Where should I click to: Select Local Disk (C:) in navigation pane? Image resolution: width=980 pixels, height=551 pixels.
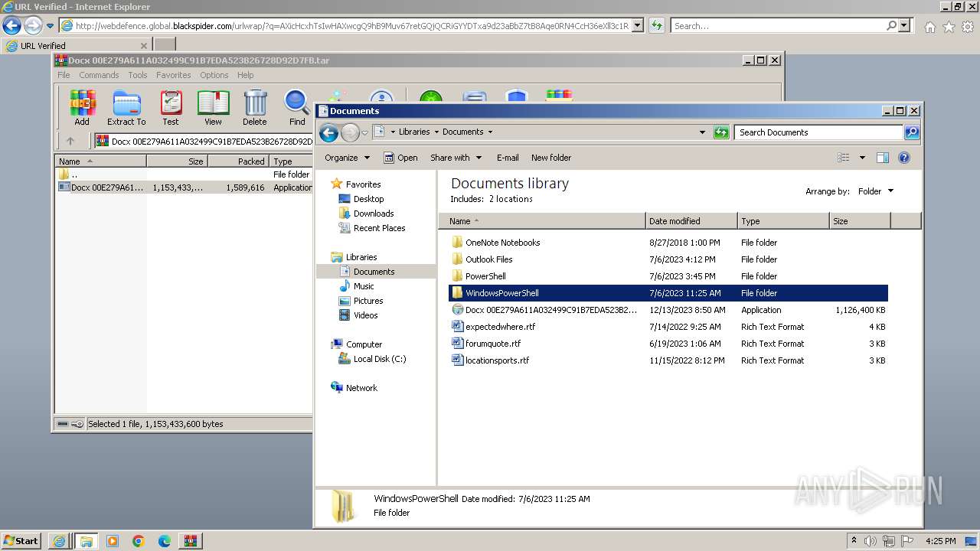(380, 359)
